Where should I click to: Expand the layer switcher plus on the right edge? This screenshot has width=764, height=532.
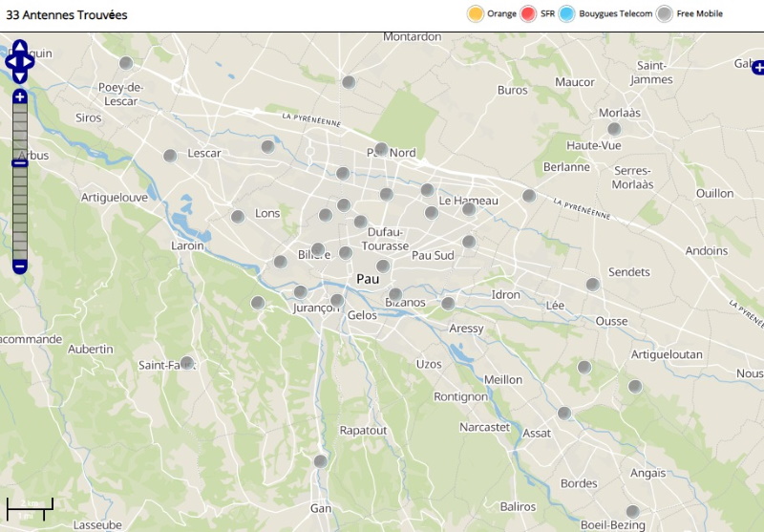758,67
